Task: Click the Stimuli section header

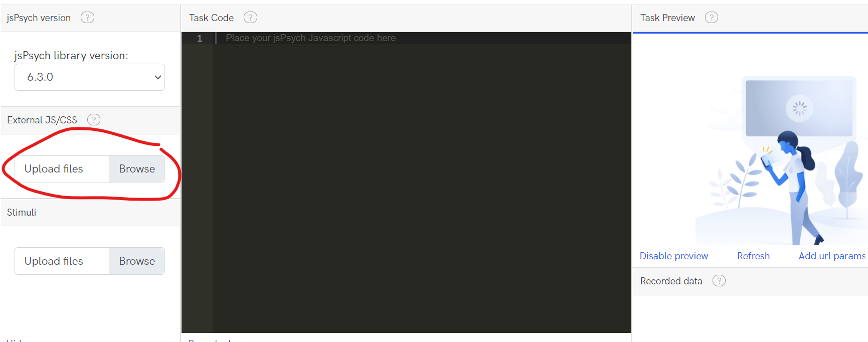Action: pyautogui.click(x=90, y=212)
